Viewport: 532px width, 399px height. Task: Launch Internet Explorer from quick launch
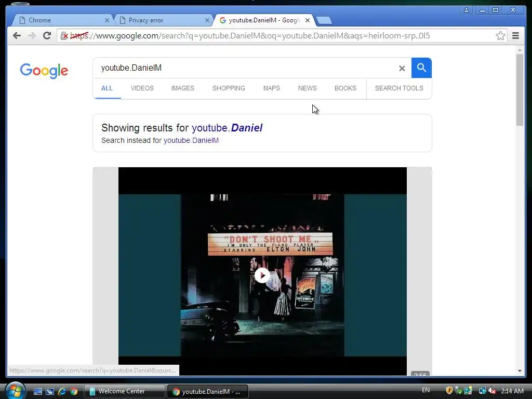click(x=62, y=391)
